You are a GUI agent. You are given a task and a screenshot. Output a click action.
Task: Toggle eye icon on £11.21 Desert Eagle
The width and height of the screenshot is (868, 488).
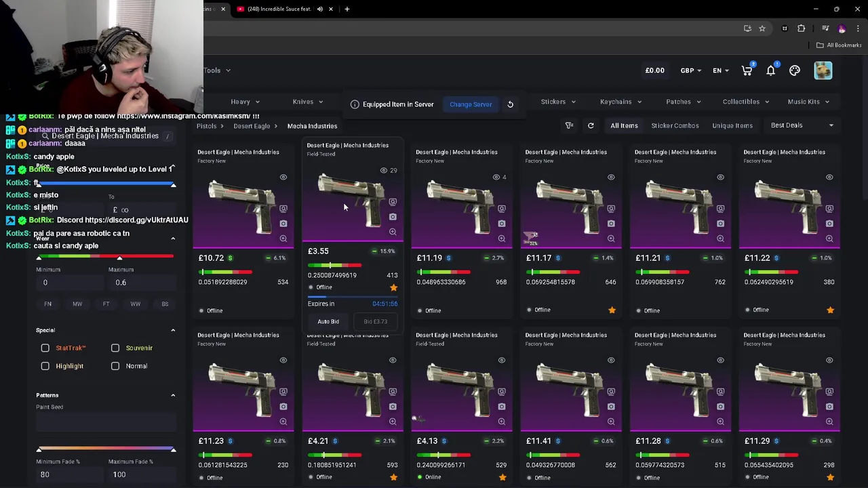click(720, 178)
